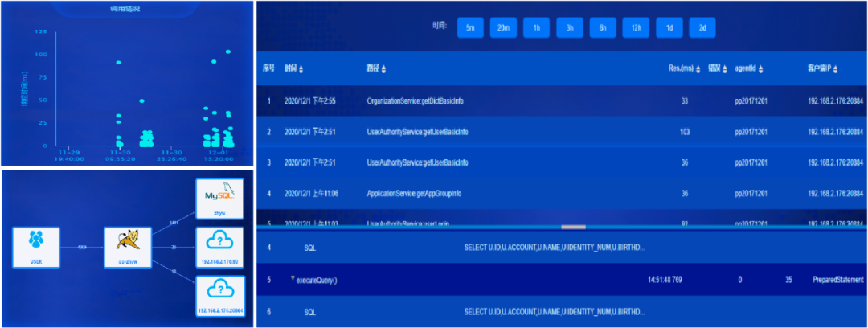Sort table by 时间 column sort icon
The width and height of the screenshot is (868, 328).
301,69
